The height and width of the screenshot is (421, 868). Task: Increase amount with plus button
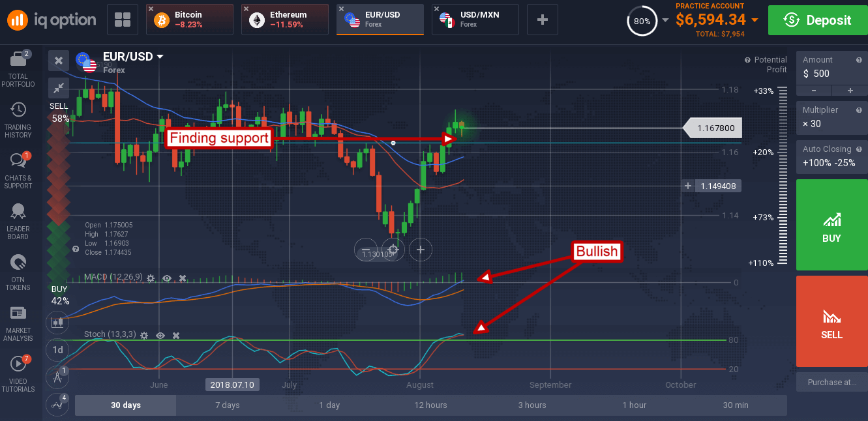click(850, 91)
